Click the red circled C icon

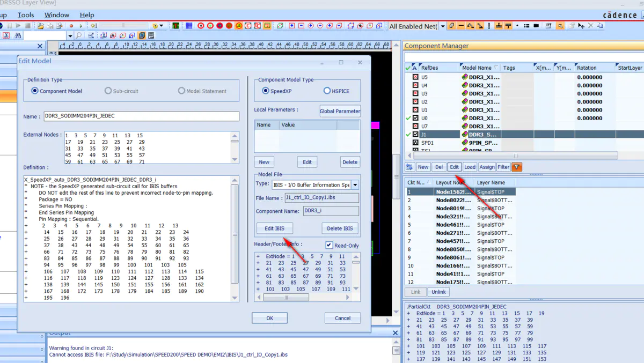pyautogui.click(x=248, y=26)
